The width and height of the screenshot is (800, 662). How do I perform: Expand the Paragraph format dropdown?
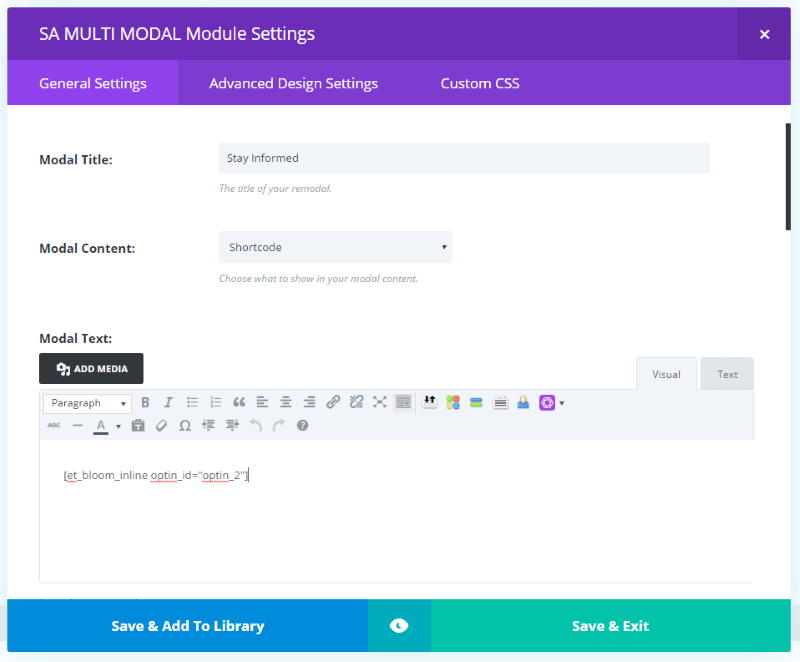pos(88,403)
